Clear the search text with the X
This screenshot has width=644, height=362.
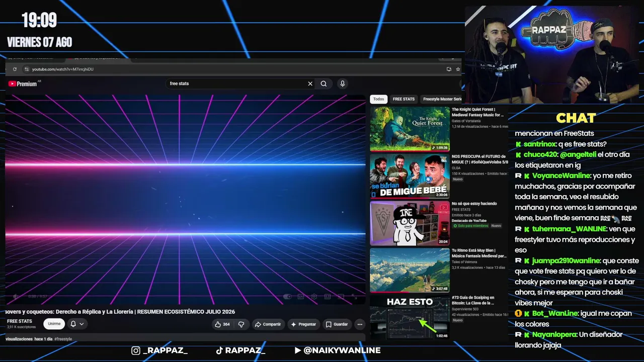pyautogui.click(x=310, y=83)
